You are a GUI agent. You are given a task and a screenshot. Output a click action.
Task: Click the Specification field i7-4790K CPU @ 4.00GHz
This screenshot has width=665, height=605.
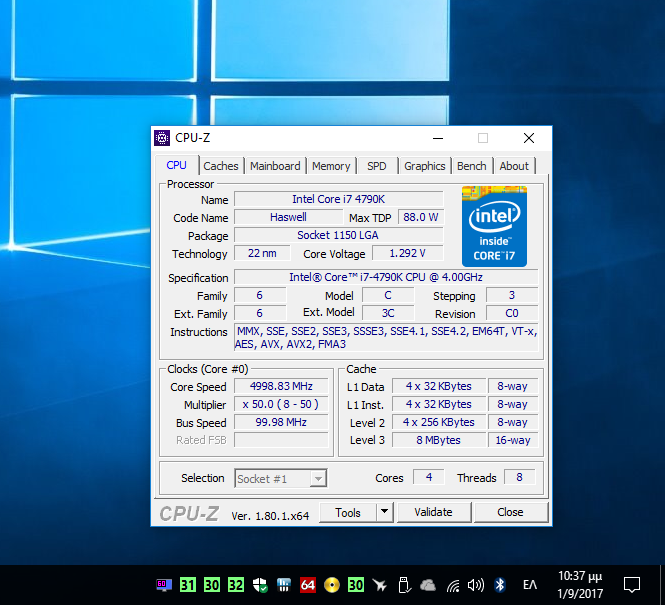386,277
